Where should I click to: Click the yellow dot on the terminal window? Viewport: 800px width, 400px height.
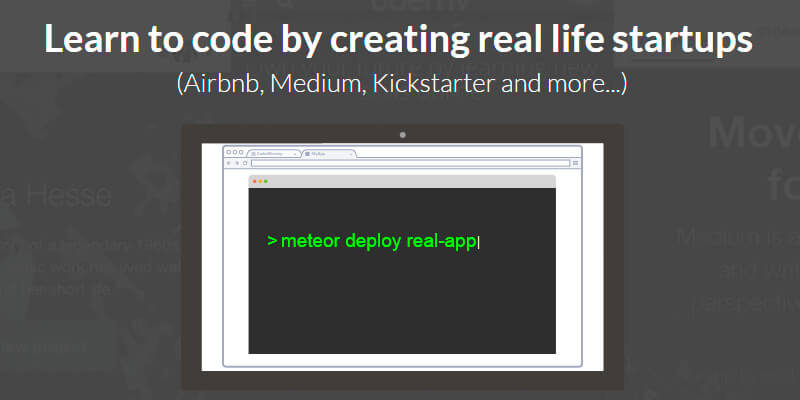click(260, 181)
